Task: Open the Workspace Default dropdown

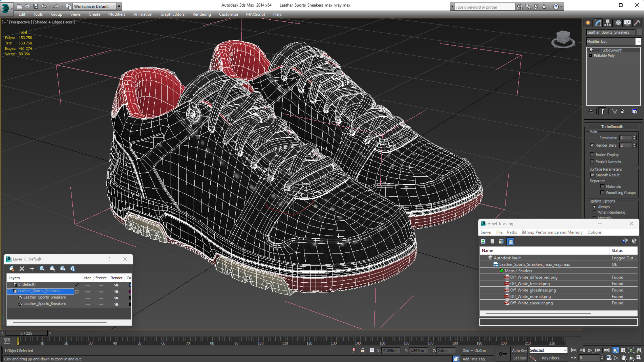Action: click(x=95, y=6)
